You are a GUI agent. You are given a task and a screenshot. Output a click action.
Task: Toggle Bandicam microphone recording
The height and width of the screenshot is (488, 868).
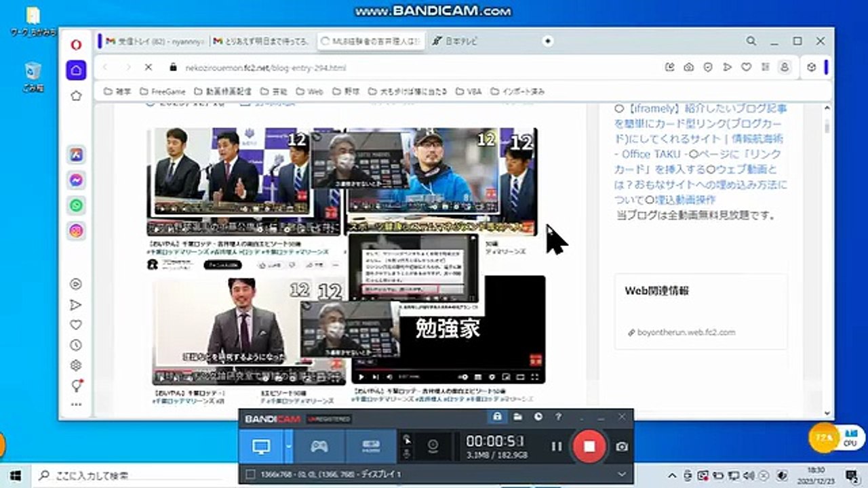pyautogui.click(x=406, y=454)
